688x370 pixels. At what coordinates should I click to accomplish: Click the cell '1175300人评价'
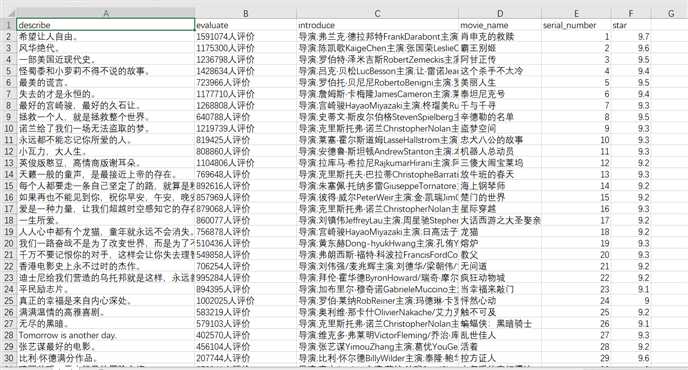[x=246, y=48]
